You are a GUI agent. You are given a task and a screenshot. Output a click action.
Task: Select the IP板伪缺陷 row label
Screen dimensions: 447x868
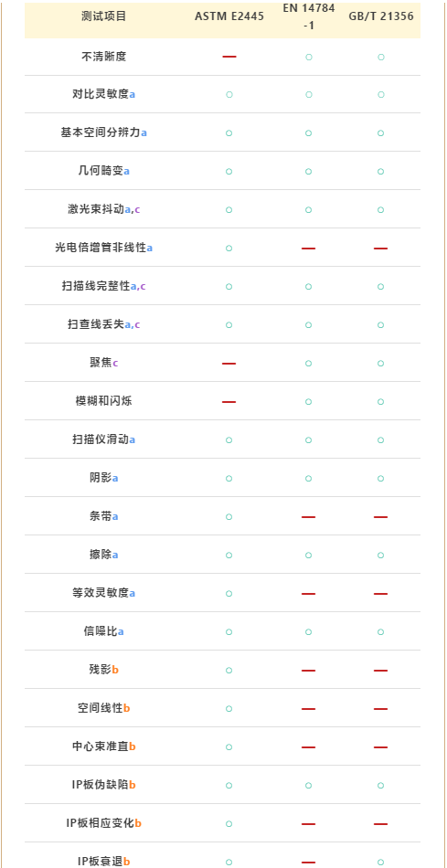pos(101,785)
